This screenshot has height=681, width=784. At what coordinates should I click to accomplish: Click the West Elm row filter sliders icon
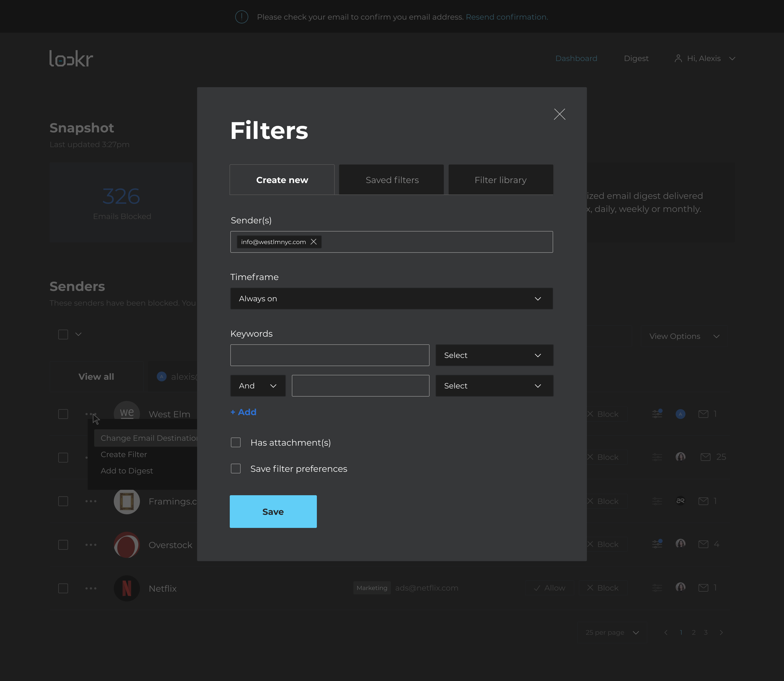point(657,414)
